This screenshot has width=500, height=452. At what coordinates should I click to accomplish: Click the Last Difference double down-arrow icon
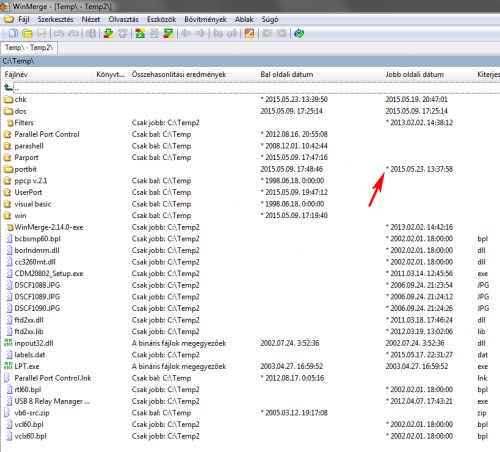[169, 33]
